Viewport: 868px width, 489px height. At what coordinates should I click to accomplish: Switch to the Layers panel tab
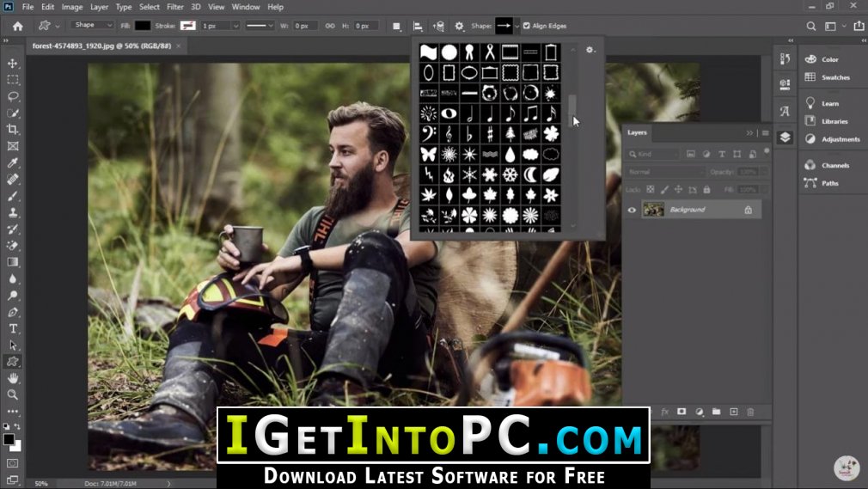(x=637, y=132)
